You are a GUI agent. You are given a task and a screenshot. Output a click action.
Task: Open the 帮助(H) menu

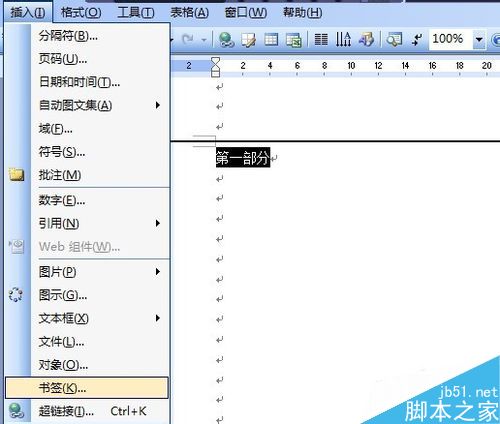(302, 13)
